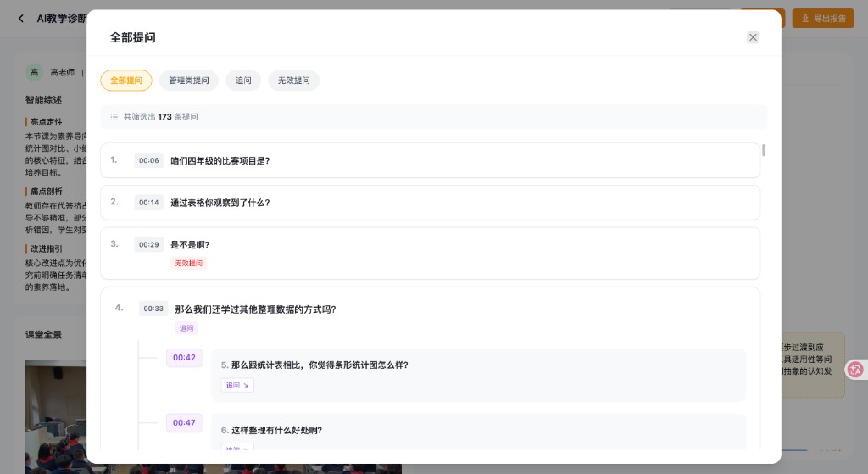Select question 是不是啊?
This screenshot has height=474, width=868.
pos(190,245)
